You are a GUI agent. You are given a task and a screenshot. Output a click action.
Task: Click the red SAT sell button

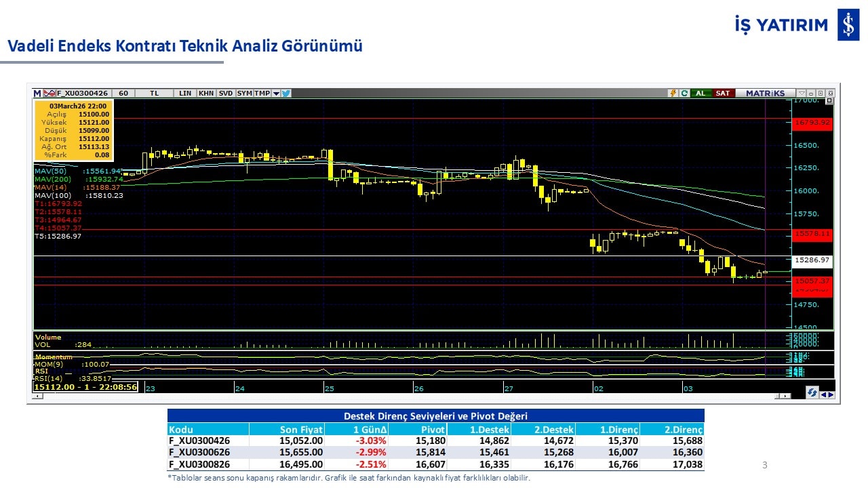click(723, 94)
